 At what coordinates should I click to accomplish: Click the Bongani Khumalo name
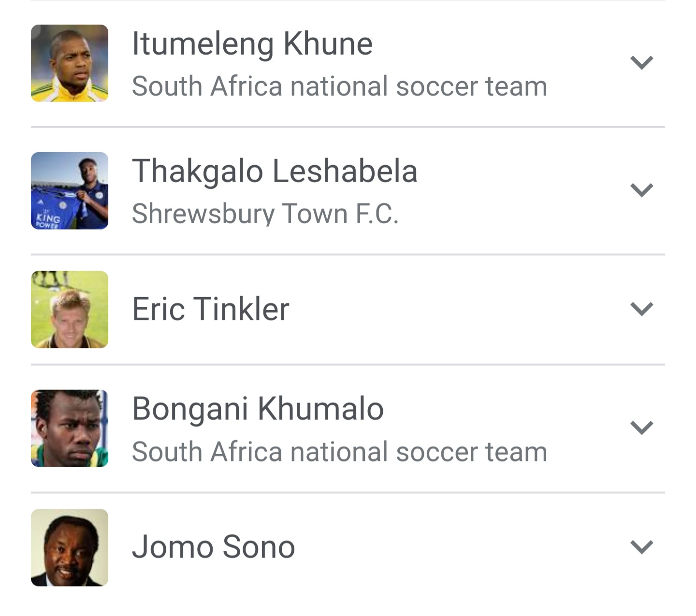point(258,409)
